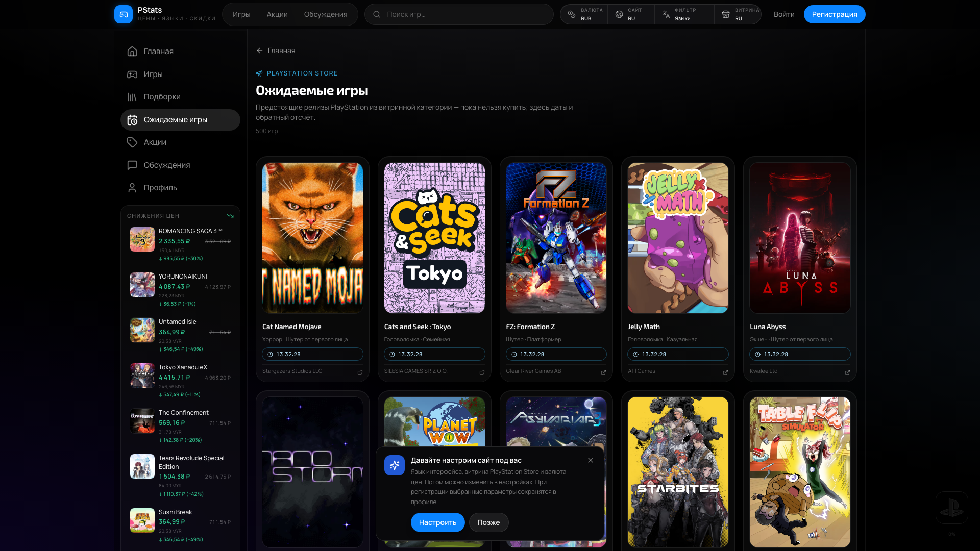Click the gamepad icon beside Игры
This screenshot has height=551, width=980.
(x=132, y=74)
